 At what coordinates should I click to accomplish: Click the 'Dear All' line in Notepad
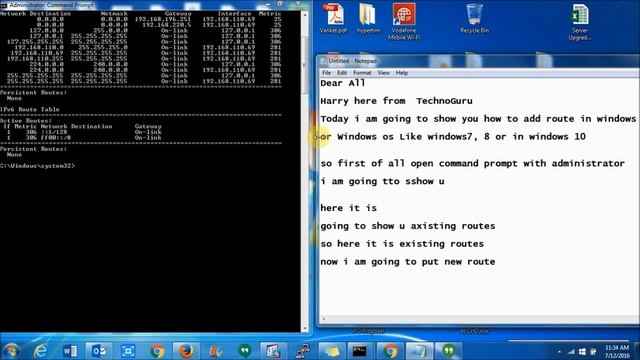pos(342,83)
